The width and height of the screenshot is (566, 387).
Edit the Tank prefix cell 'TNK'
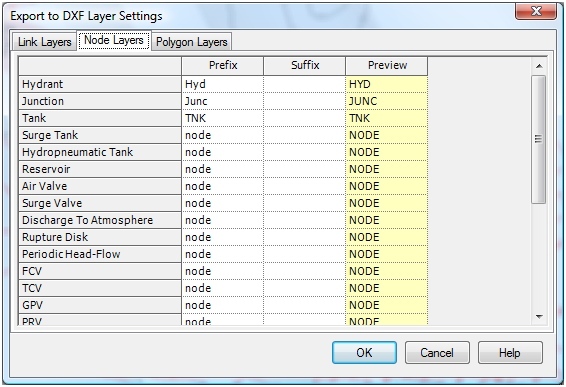click(223, 118)
